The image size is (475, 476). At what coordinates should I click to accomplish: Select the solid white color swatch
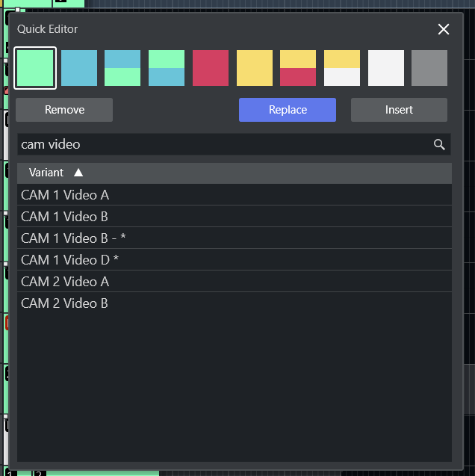386,68
